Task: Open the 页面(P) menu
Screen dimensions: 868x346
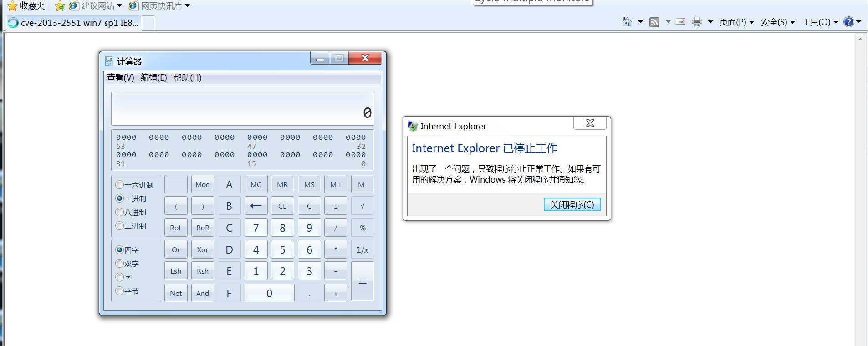Action: coord(736,22)
